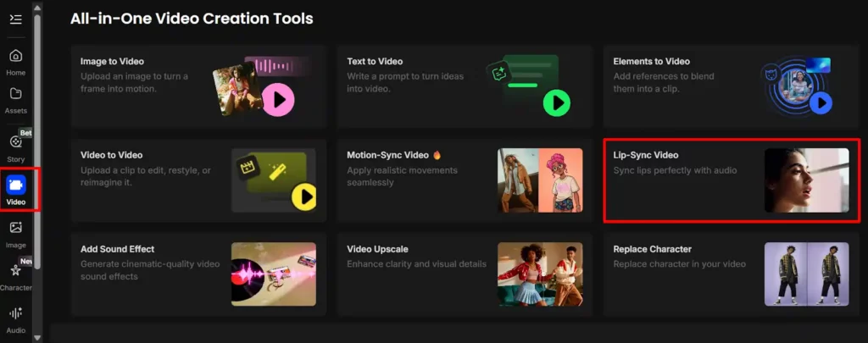Click 'Apply realistic movements seamlessly' description
Screen dimensions: 868x343
(x=402, y=176)
